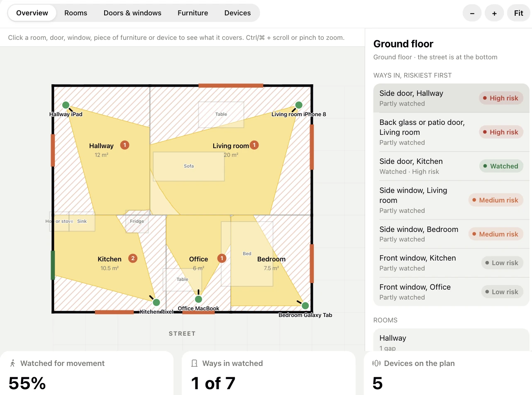This screenshot has width=532, height=395.
Task: Click the Sofa furniture on the plan
Action: click(189, 166)
